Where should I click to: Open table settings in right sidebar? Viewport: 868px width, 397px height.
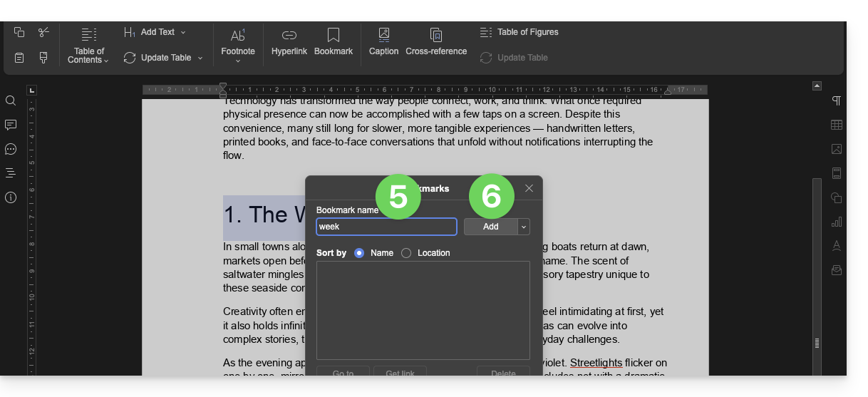pos(837,125)
